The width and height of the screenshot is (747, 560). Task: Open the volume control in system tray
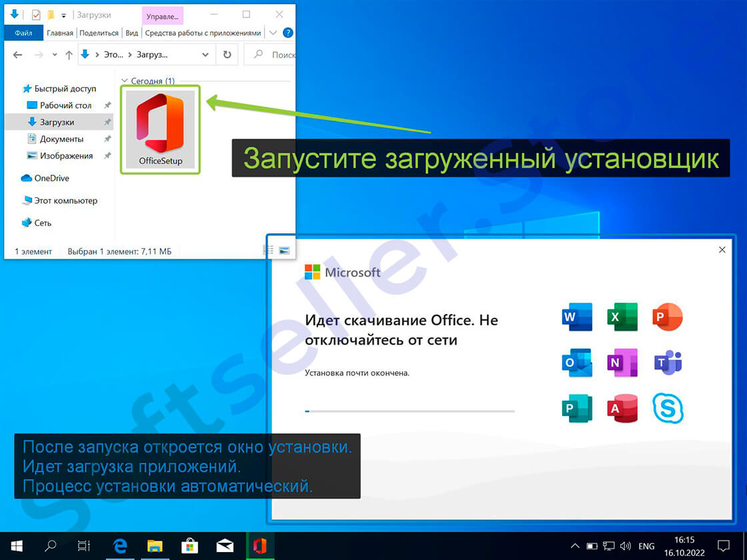pyautogui.click(x=626, y=546)
